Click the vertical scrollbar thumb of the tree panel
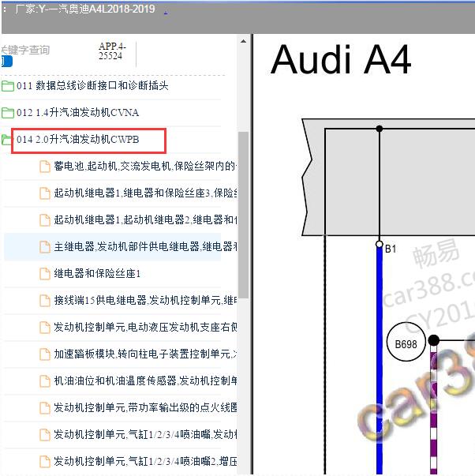Viewport: 475px width, 476px height. tap(243, 215)
